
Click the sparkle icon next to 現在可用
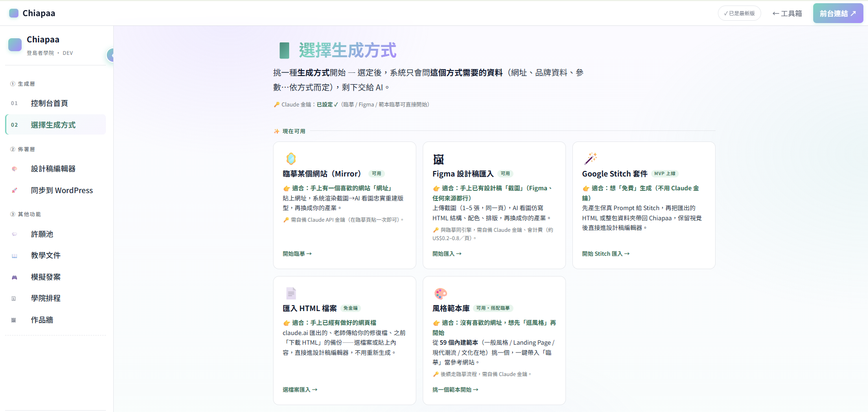click(x=277, y=131)
